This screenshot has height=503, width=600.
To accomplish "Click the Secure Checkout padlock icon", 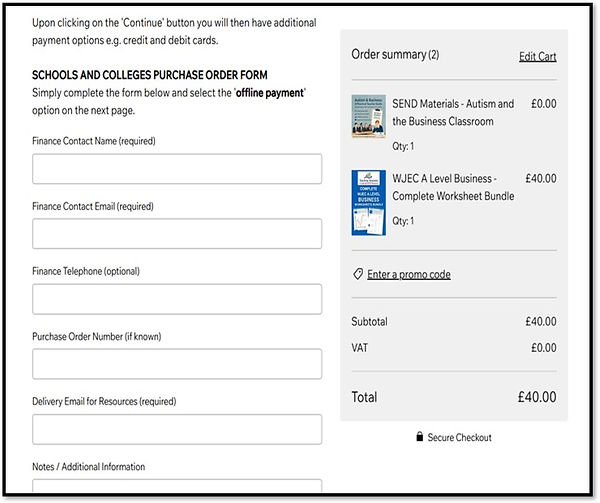I will (419, 437).
